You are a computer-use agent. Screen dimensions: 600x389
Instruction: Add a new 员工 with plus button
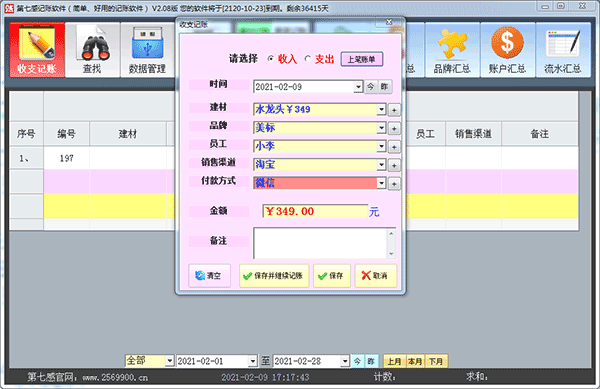(x=394, y=147)
